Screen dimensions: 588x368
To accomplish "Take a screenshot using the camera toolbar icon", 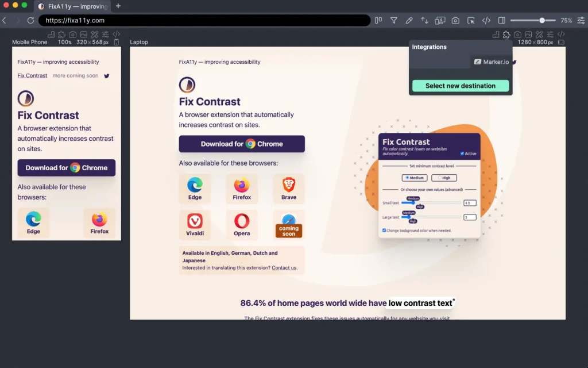I will tap(455, 21).
